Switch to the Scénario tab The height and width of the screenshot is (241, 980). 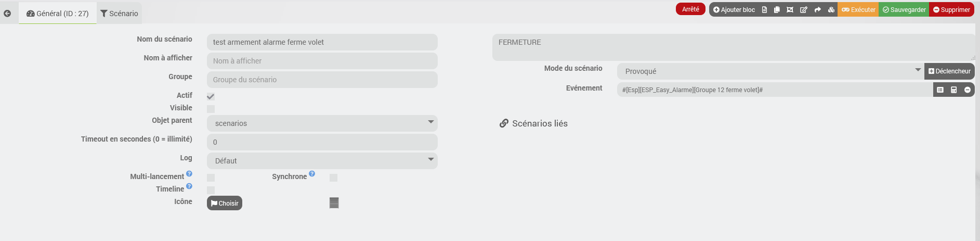(119, 14)
